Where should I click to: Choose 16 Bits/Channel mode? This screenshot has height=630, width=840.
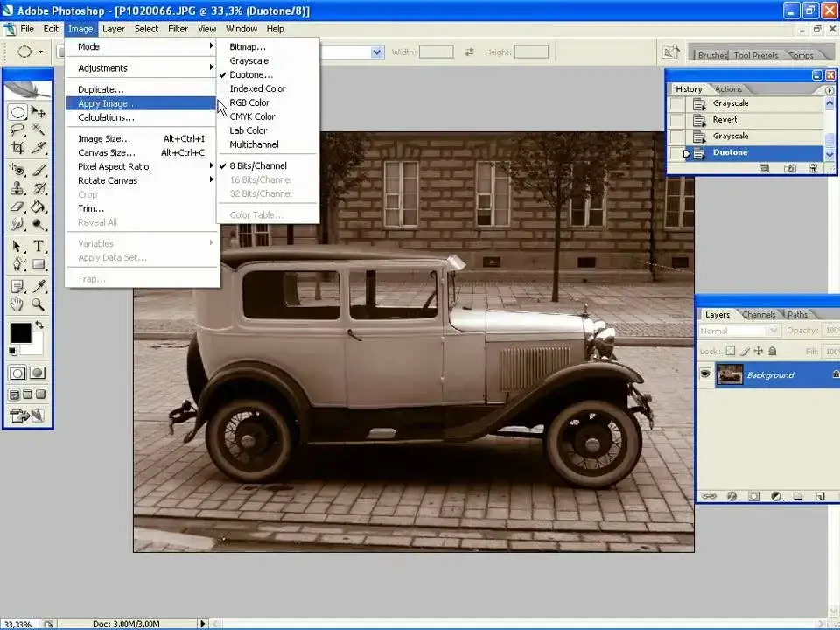pyautogui.click(x=258, y=179)
